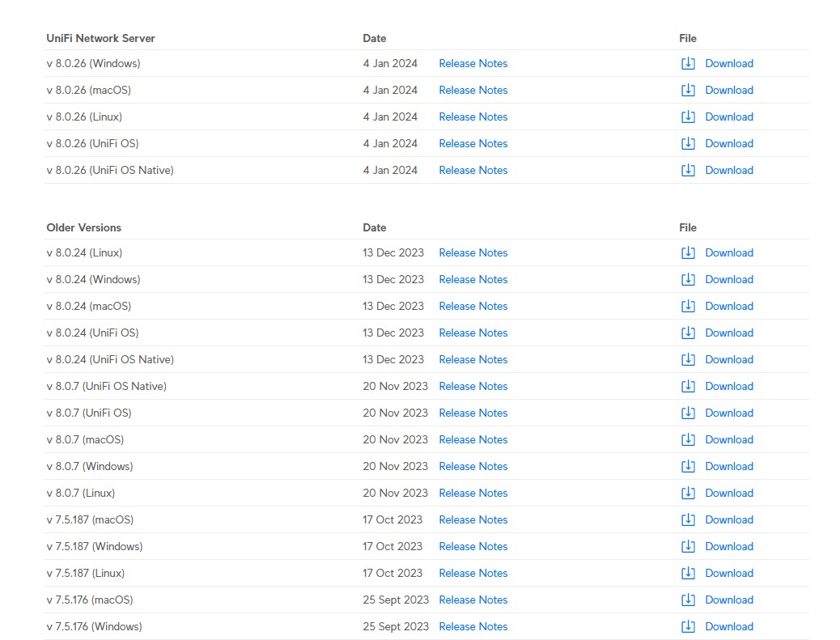Viewport: 840px width, 640px height.
Task: Select the 'UniFi Network Server' heading text
Action: [x=100, y=39]
